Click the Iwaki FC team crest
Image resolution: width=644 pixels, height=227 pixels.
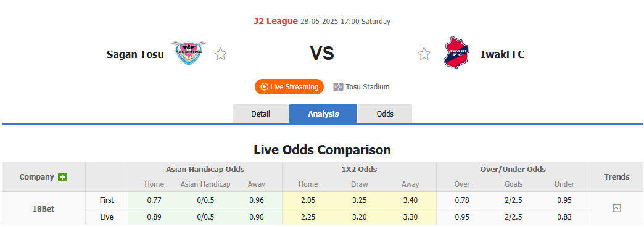click(x=456, y=52)
